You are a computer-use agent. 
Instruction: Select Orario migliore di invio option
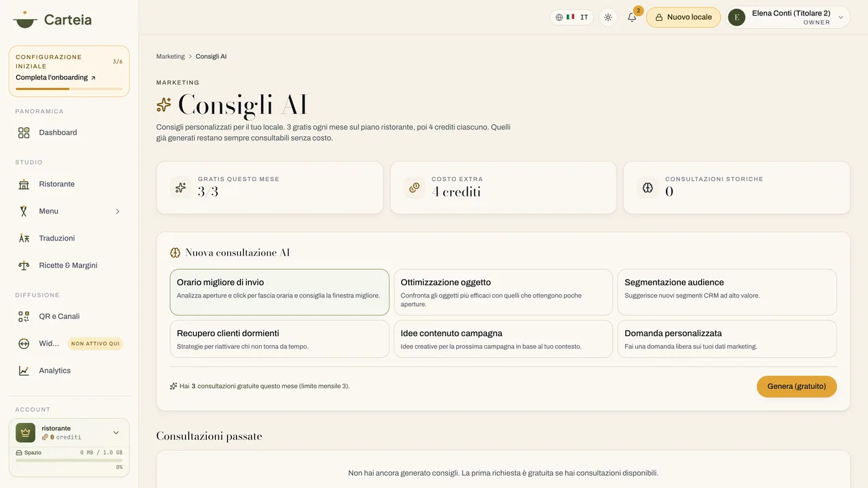click(279, 292)
